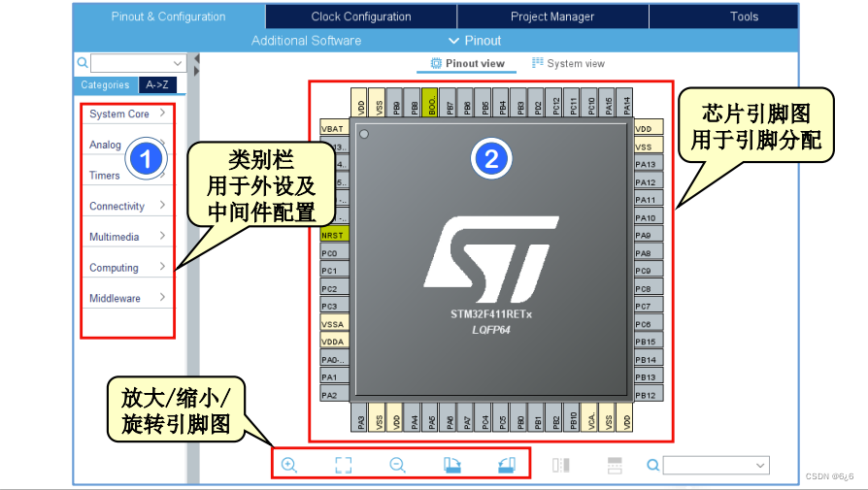
Task: Click the Analog category label
Action: (105, 145)
